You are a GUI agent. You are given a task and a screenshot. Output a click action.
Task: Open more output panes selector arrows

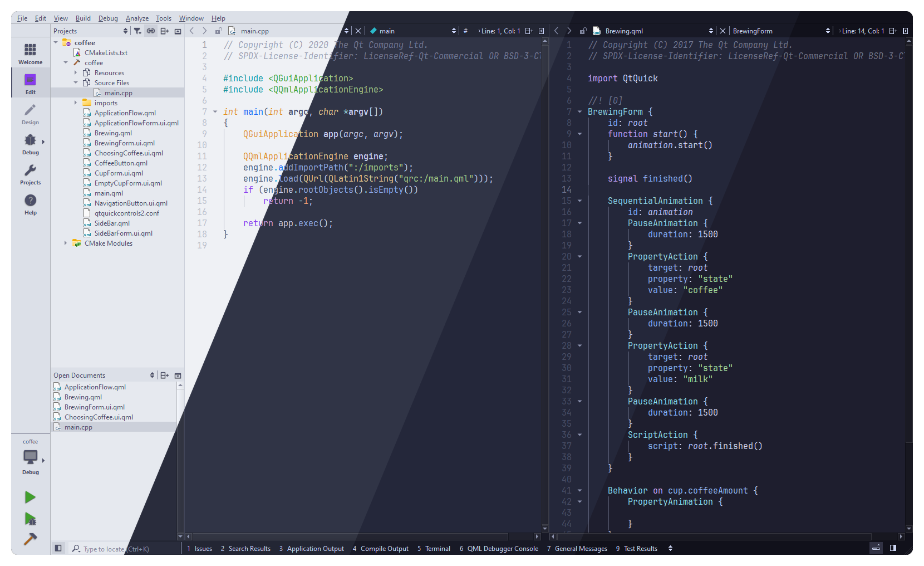pyautogui.click(x=670, y=549)
